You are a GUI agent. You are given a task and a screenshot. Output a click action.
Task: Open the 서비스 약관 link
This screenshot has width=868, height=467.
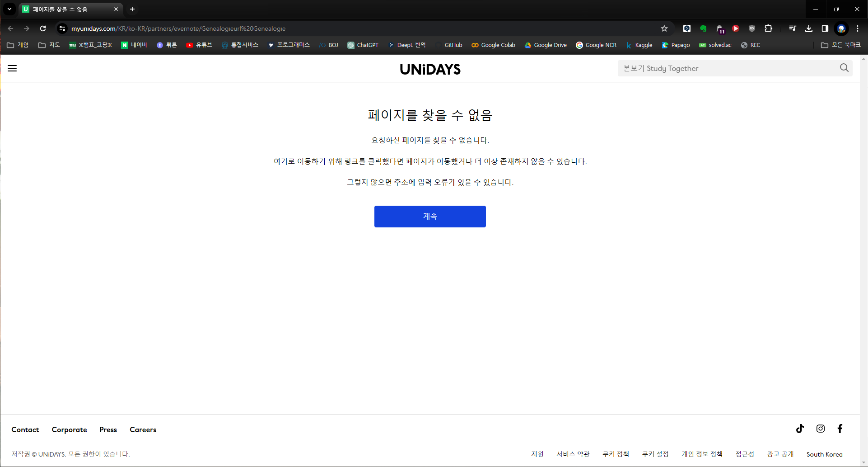click(x=573, y=454)
